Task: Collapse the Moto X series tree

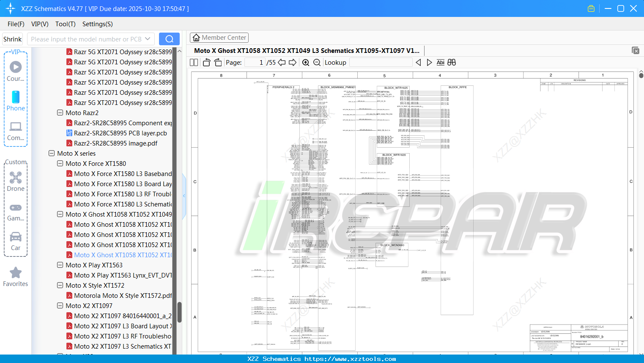Action: tap(51, 153)
